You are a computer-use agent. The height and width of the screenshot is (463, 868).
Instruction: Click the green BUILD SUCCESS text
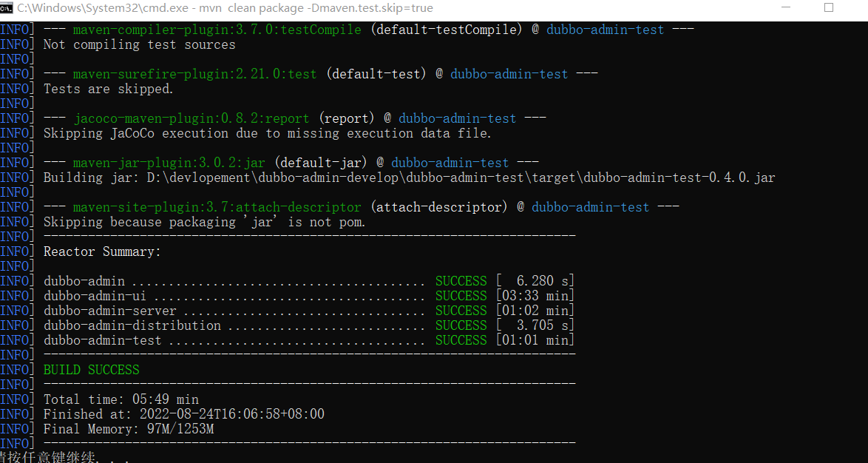[91, 370]
